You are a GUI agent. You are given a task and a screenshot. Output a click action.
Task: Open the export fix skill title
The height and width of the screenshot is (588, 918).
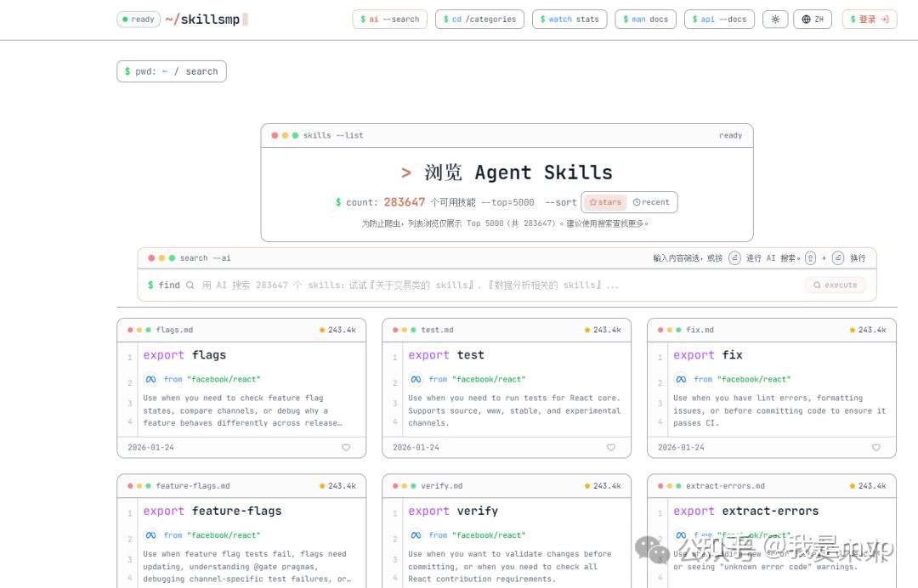tap(708, 355)
